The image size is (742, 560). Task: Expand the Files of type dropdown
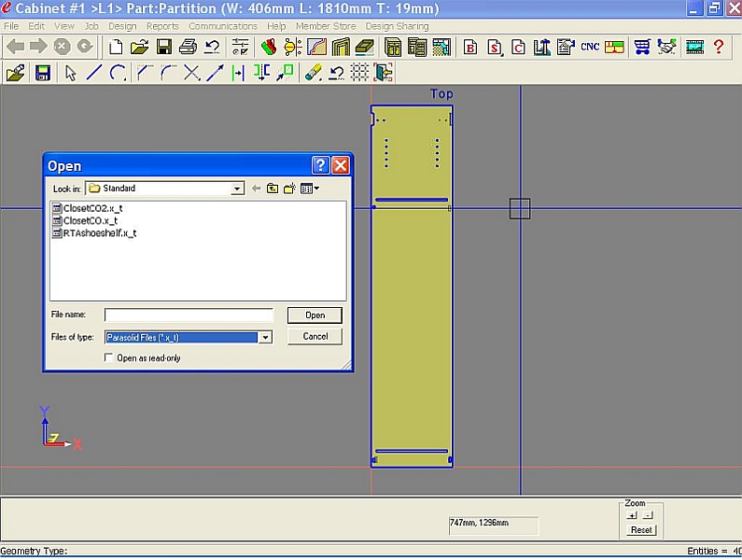(x=265, y=337)
